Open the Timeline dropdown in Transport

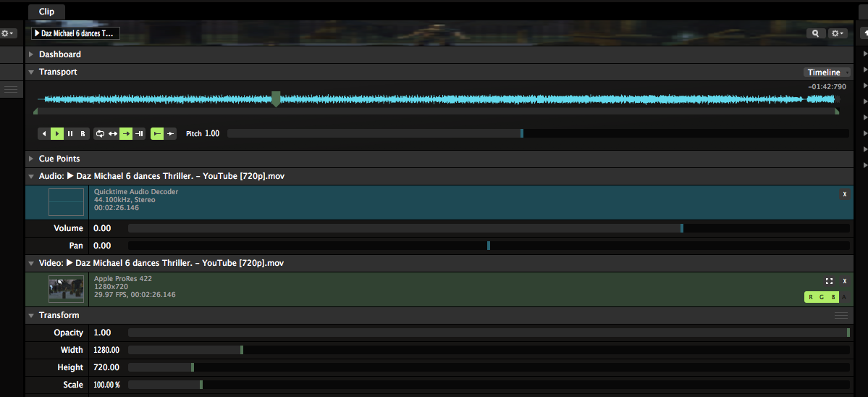(827, 72)
